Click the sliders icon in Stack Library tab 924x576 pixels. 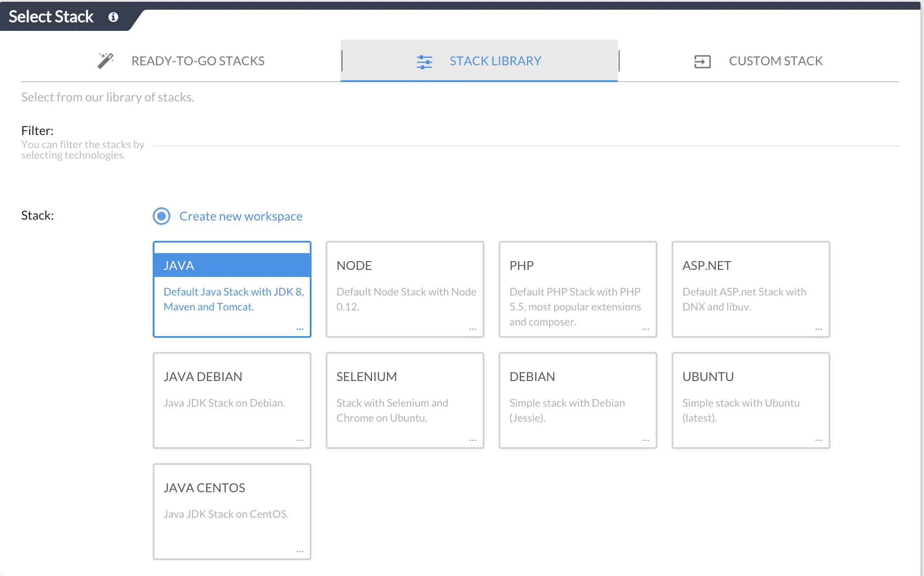click(x=424, y=62)
